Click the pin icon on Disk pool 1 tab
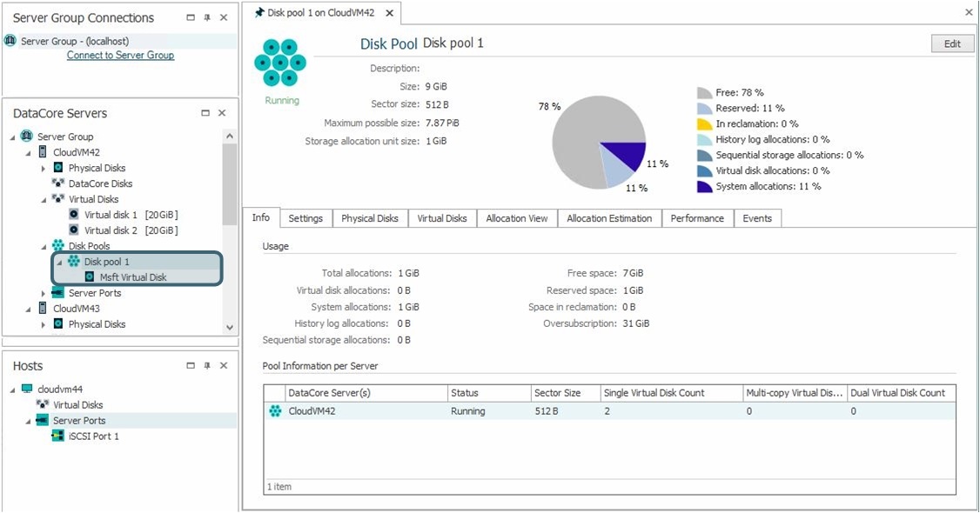 click(x=258, y=13)
